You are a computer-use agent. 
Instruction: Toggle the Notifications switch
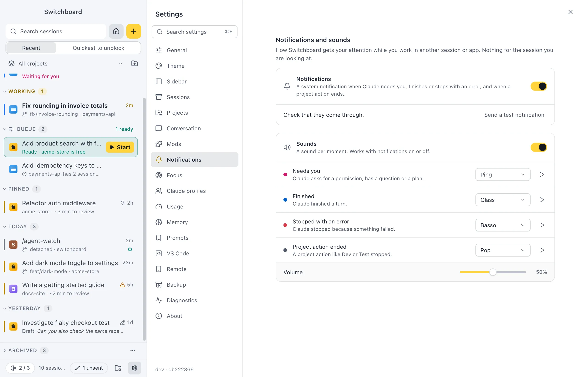tap(539, 86)
